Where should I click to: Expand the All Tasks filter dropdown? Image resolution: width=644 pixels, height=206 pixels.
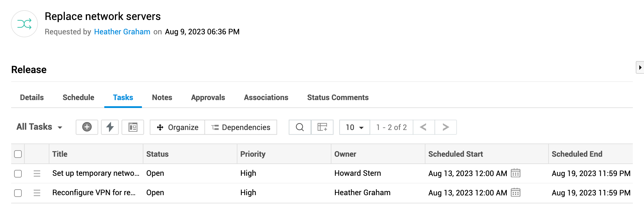click(x=39, y=127)
